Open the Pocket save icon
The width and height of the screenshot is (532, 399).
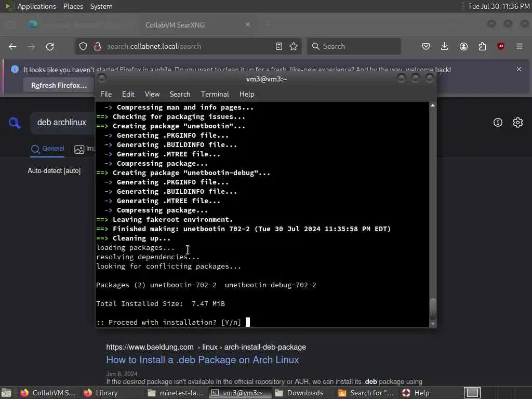[426, 46]
